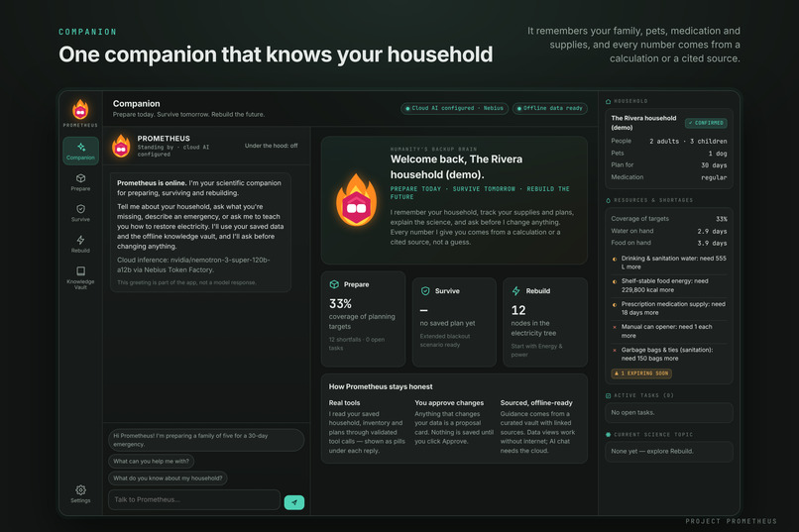Click the 'Prometheus is online.' greeting message
This screenshot has height=532, width=799.
[200, 232]
